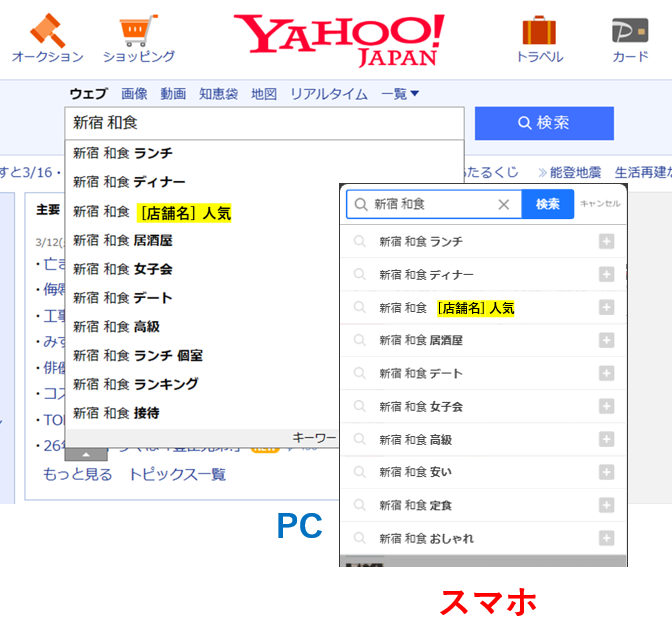Switch to the リアルタイム search tab
The width and height of the screenshot is (672, 634).
point(329,94)
